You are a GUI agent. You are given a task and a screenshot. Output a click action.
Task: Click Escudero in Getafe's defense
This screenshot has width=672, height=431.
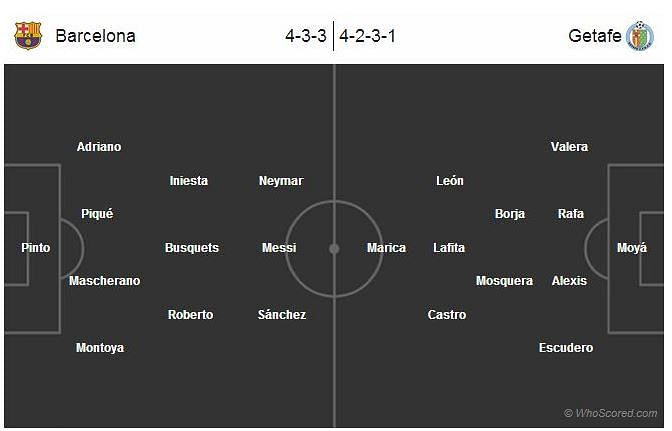[x=566, y=347]
